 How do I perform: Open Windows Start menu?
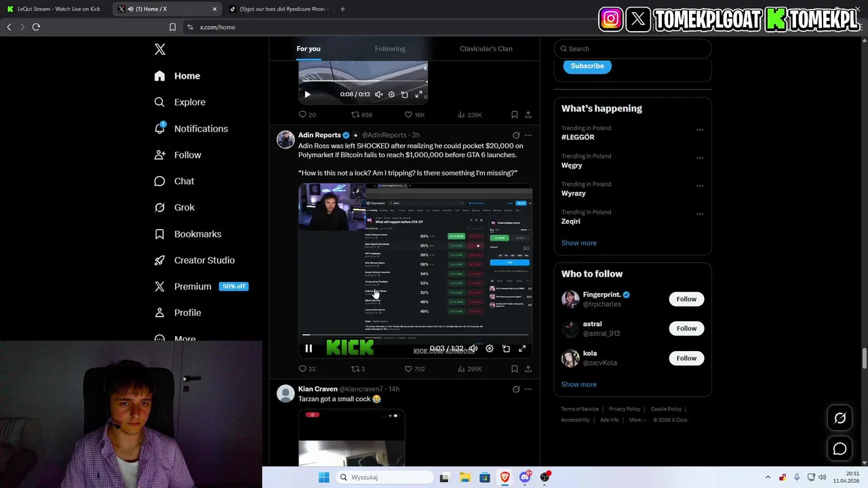324,477
